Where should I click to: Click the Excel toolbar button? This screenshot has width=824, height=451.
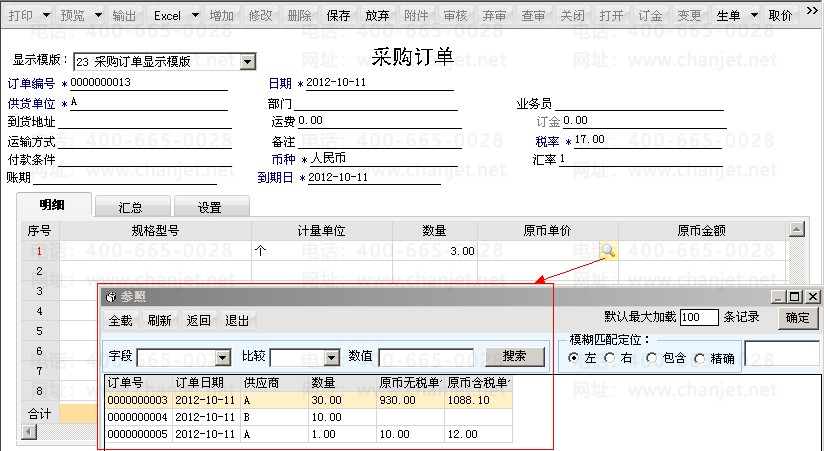(167, 16)
